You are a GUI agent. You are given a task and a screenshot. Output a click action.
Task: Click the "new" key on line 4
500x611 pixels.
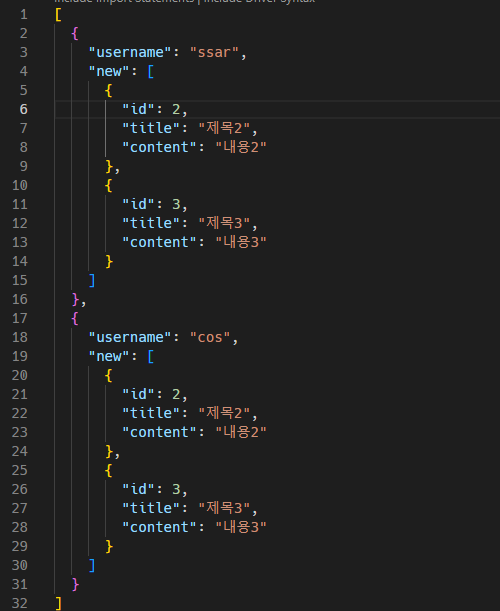[109, 71]
